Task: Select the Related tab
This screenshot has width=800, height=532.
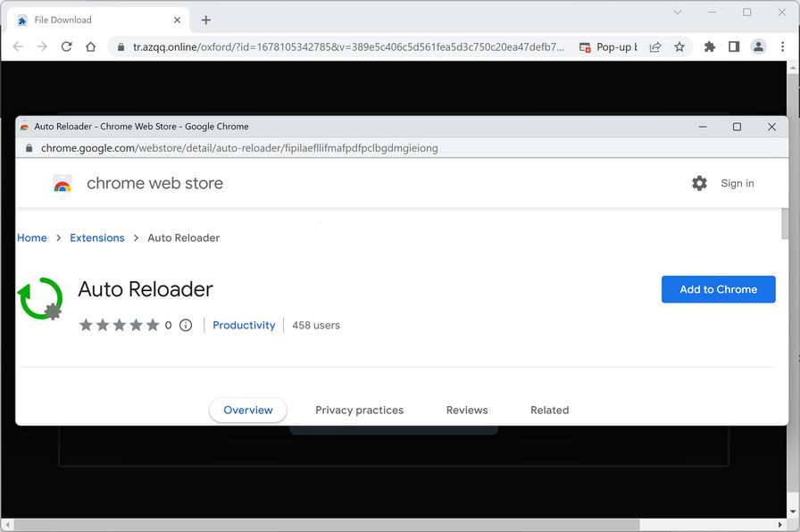Action: click(x=549, y=410)
